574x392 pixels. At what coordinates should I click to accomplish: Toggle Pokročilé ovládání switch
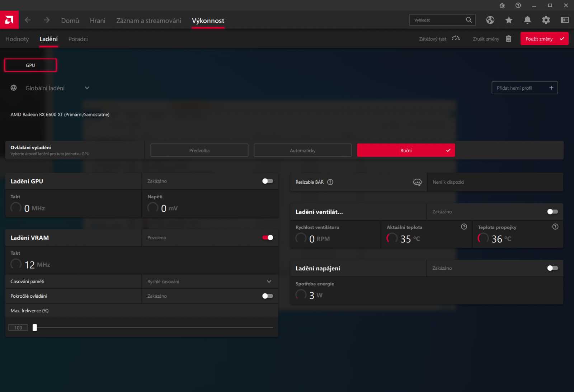[x=268, y=296]
